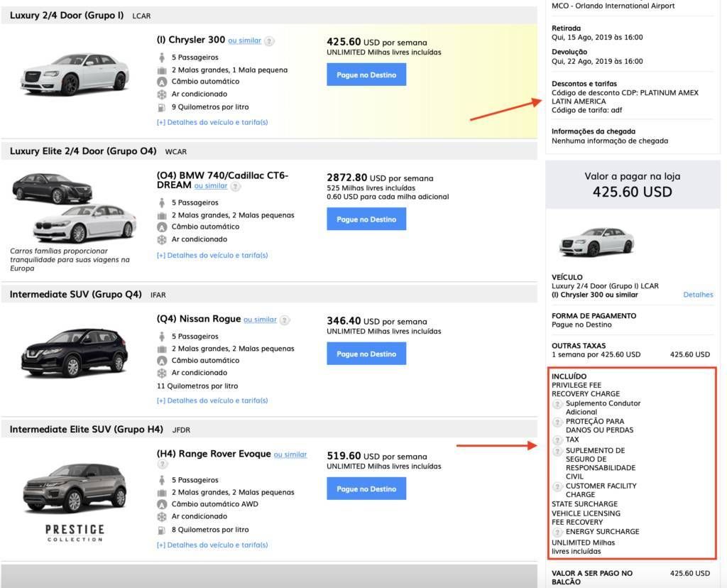
Task: Click Pague no Destino for Range Rover Evoque
Action: [366, 489]
